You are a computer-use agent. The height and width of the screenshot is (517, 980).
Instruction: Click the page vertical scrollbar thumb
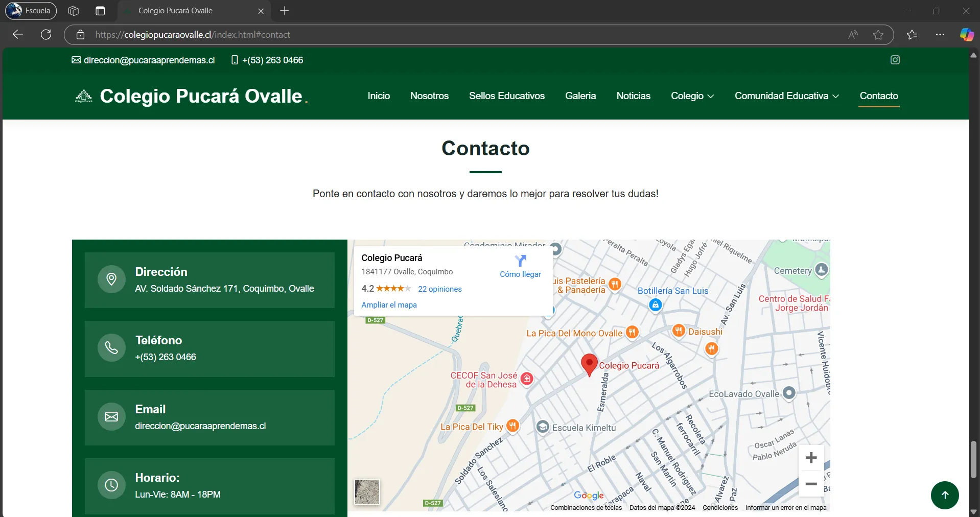tap(973, 459)
